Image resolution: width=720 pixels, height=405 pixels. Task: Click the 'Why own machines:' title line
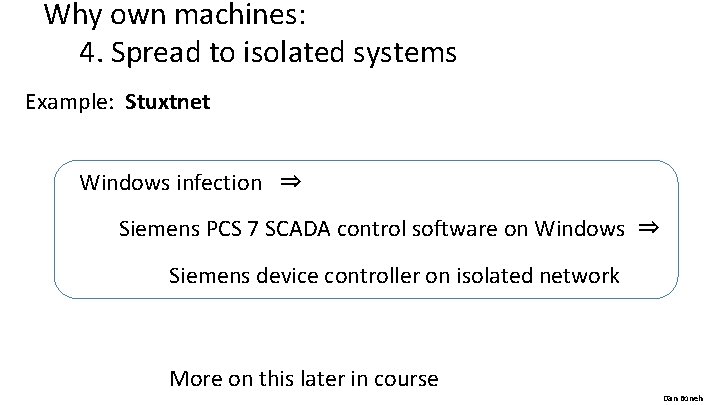(x=174, y=16)
